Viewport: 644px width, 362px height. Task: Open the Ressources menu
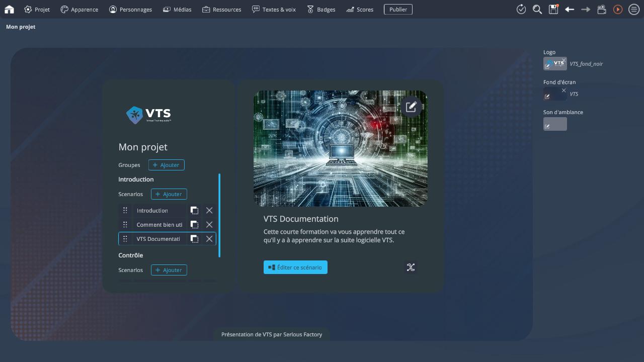221,10
